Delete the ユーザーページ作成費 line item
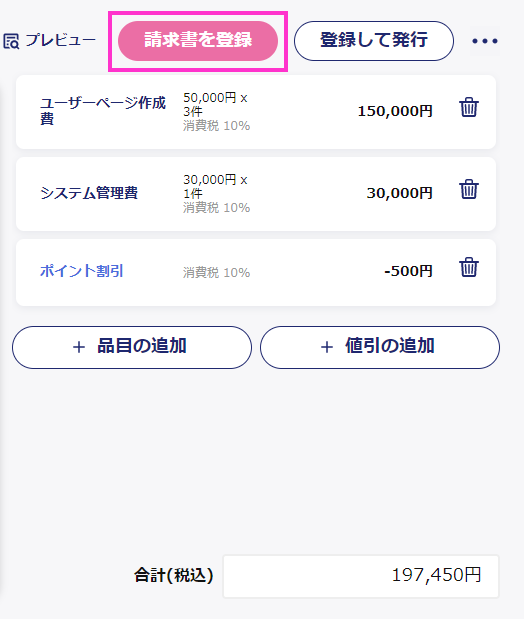This screenshot has width=524, height=619. (x=469, y=107)
